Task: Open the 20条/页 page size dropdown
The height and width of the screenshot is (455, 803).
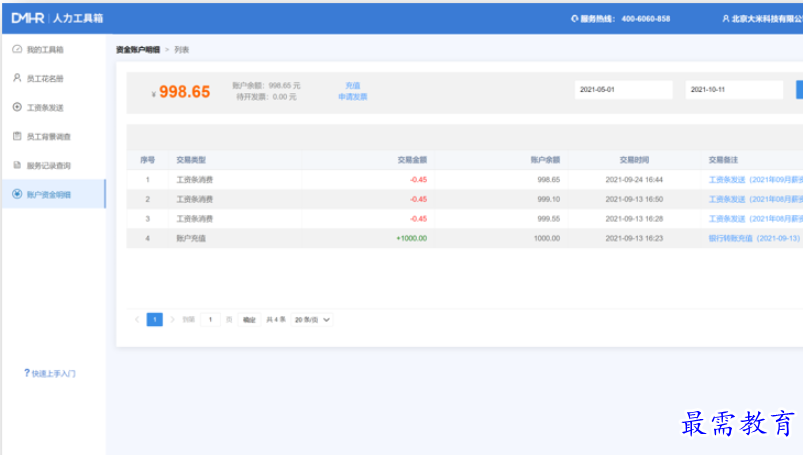Action: (x=312, y=320)
